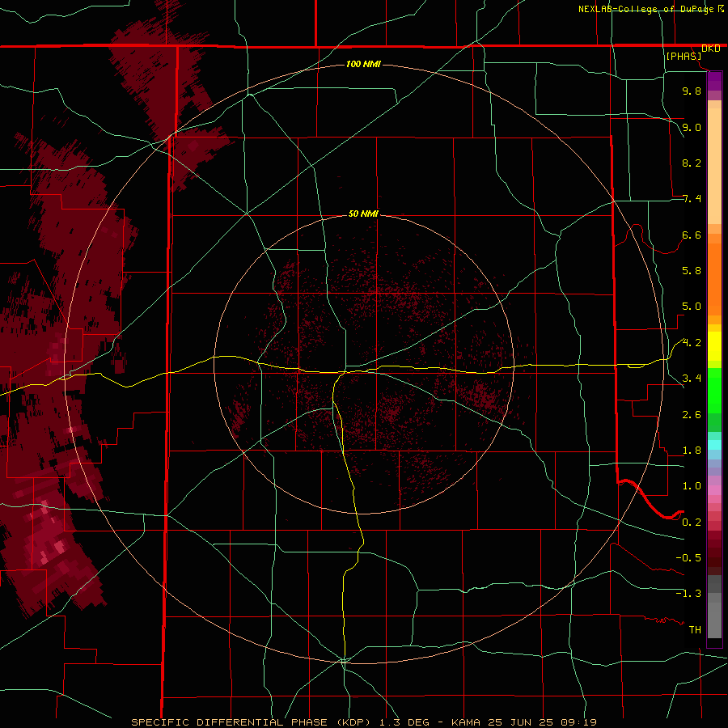The image size is (728, 728).
Task: Select the 1.0 value on the color scale
Action: pos(692,486)
